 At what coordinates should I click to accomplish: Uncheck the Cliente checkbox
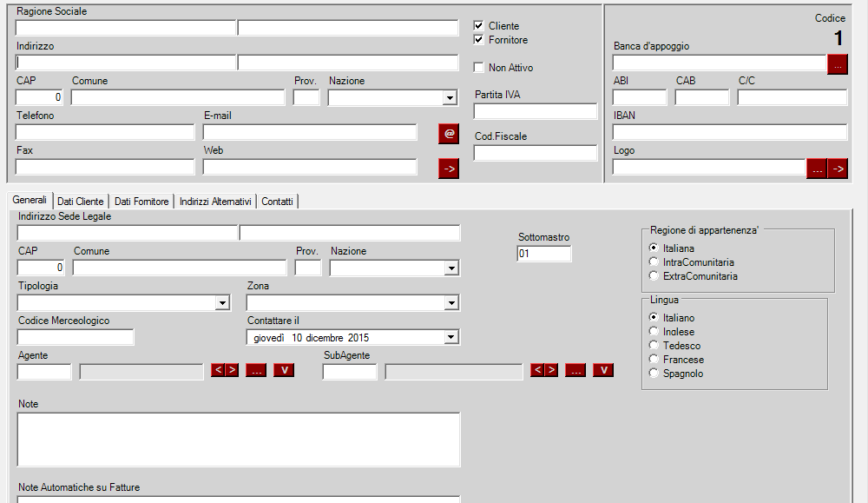tap(477, 25)
